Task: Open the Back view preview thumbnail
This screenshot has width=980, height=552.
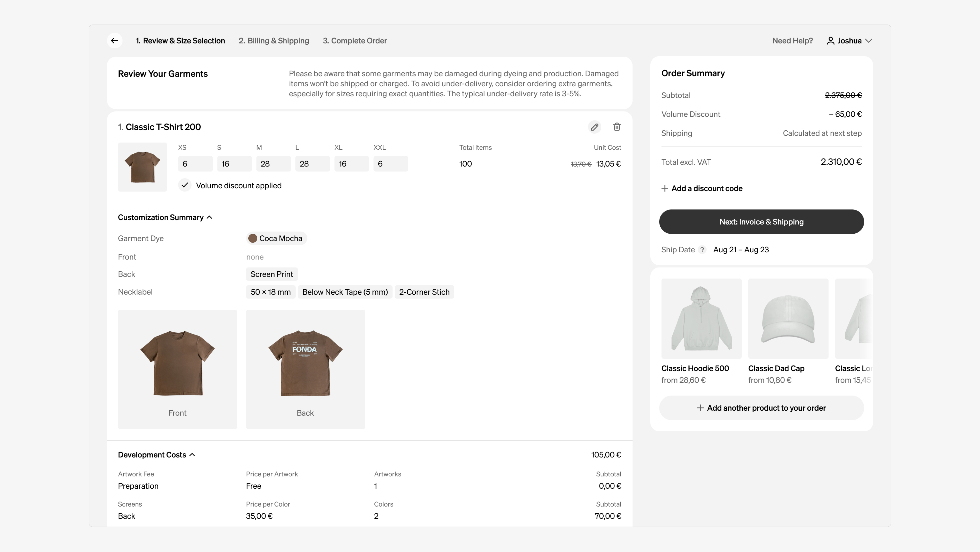Action: pyautogui.click(x=305, y=369)
